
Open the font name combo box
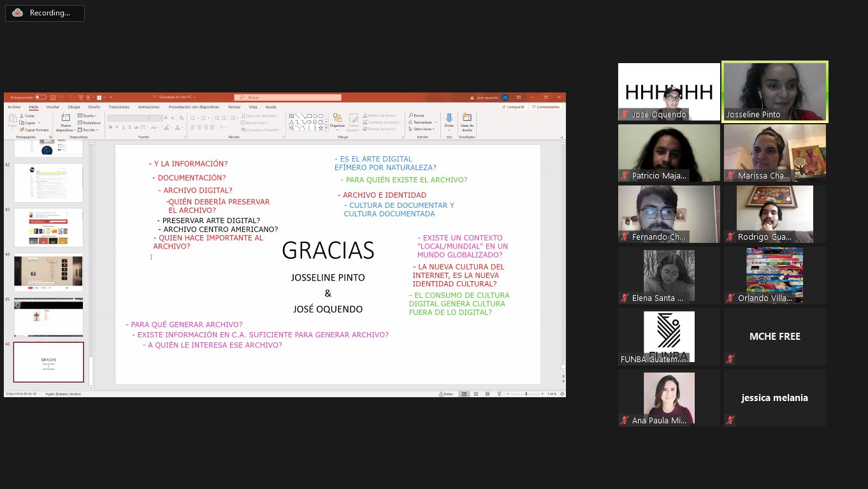pyautogui.click(x=128, y=118)
